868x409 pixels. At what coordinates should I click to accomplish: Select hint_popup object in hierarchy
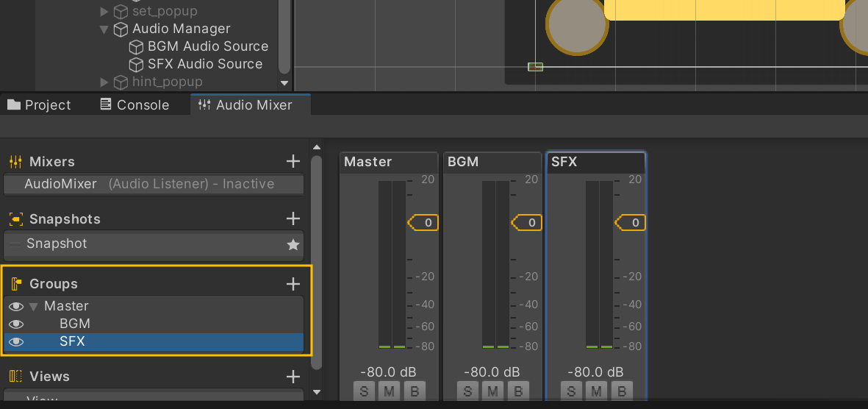point(167,82)
